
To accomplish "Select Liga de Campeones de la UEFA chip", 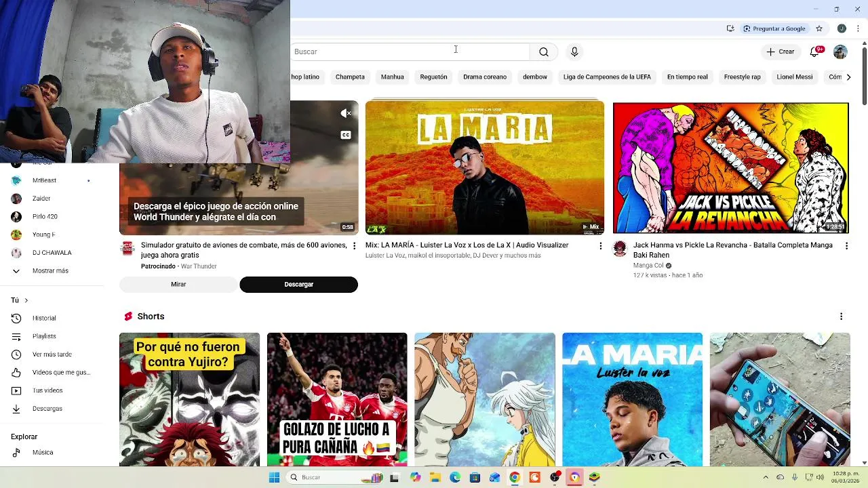I will pyautogui.click(x=607, y=77).
